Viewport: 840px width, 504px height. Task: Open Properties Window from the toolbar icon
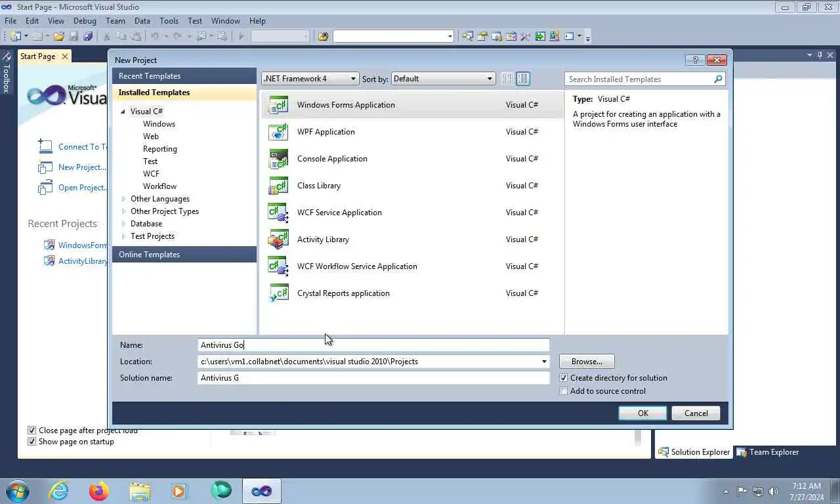pyautogui.click(x=482, y=36)
